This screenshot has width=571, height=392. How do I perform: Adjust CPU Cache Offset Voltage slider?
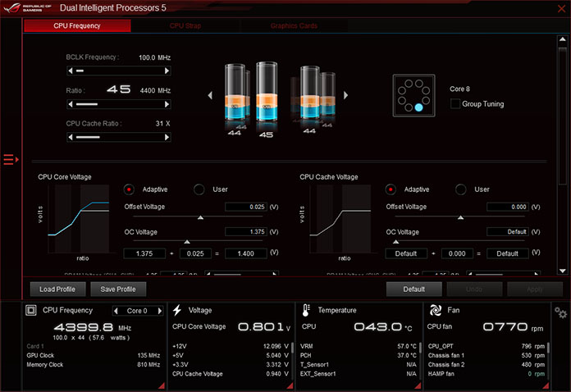461,217
